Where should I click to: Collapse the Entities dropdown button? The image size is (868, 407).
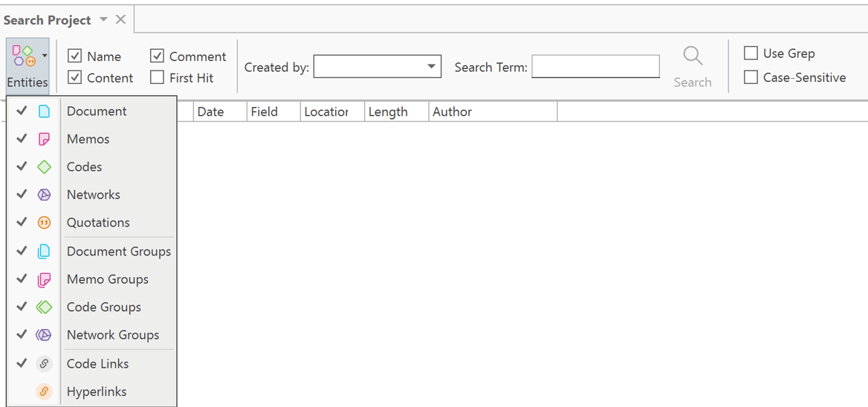click(27, 66)
